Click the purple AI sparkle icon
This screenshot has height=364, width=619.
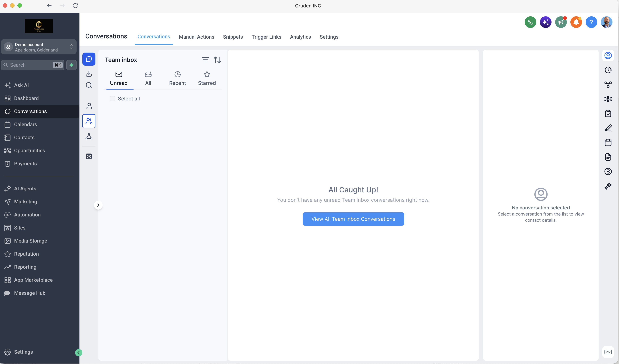(x=546, y=22)
